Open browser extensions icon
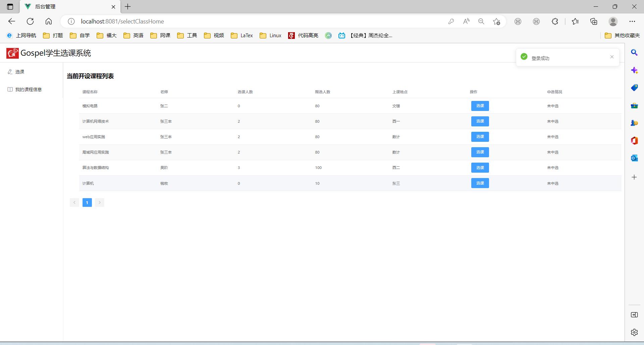Image resolution: width=644 pixels, height=345 pixels. pos(555,21)
